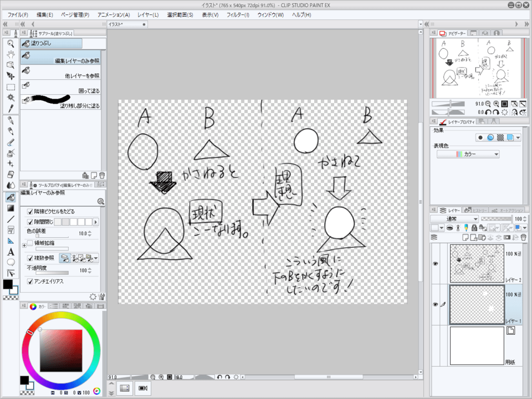Select the 用紙 paper layer thumbnail
The height and width of the screenshot is (399, 532).
(x=477, y=346)
